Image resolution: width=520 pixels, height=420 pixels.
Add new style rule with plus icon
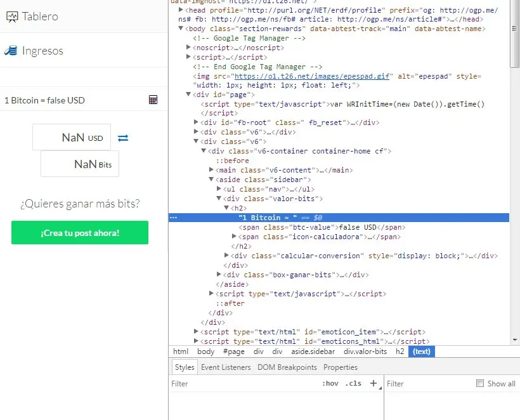374,383
